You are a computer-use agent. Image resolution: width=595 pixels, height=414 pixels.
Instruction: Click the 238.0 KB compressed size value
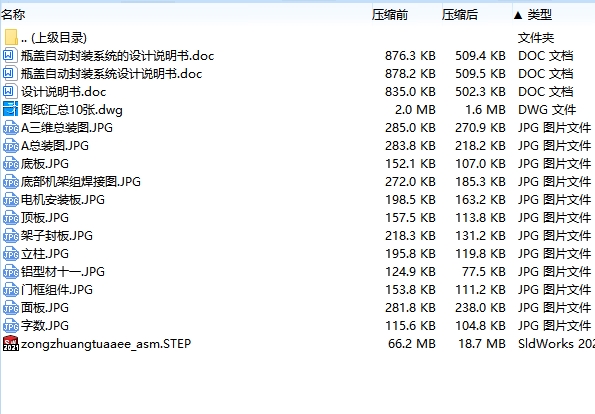pyautogui.click(x=480, y=308)
